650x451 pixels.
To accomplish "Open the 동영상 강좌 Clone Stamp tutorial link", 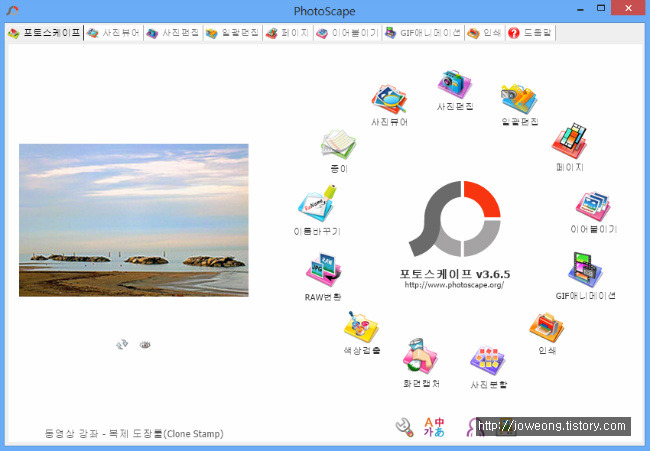I will point(134,434).
